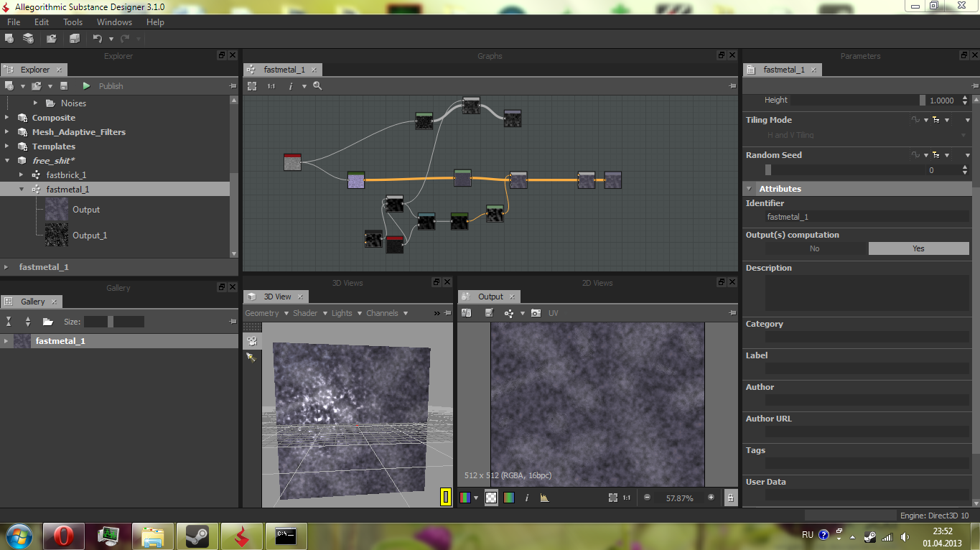Open the File menu
Image resolution: width=980 pixels, height=550 pixels.
pos(14,22)
